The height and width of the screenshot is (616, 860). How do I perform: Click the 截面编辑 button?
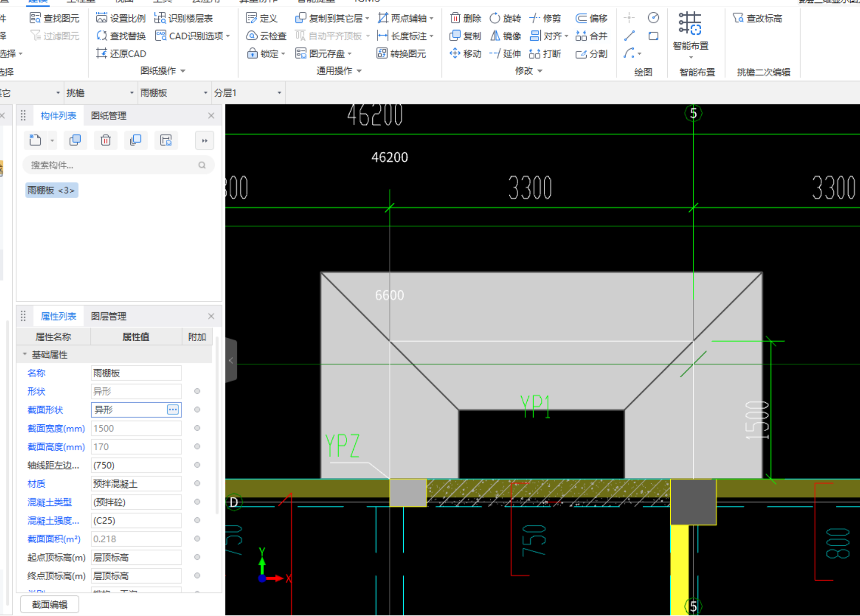[50, 605]
